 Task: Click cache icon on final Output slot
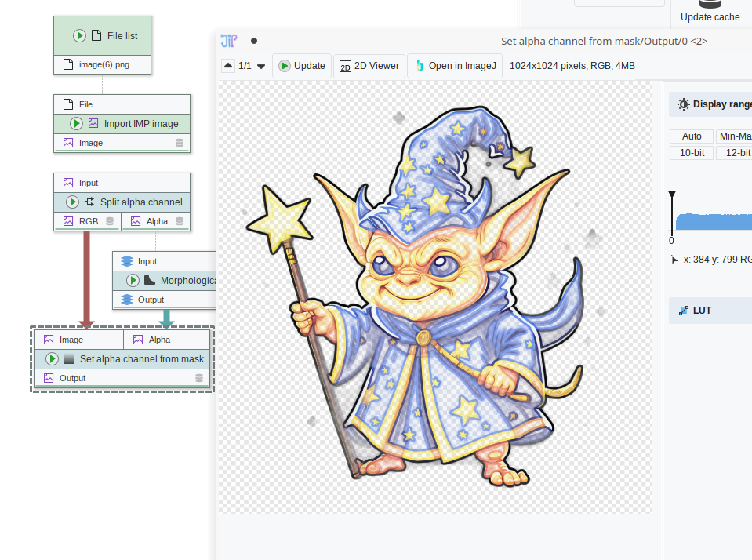[x=199, y=378]
